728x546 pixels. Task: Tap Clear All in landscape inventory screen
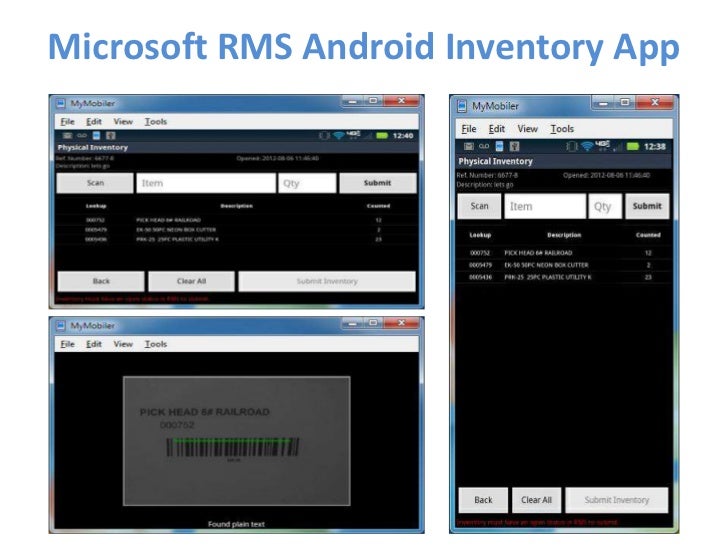[191, 281]
